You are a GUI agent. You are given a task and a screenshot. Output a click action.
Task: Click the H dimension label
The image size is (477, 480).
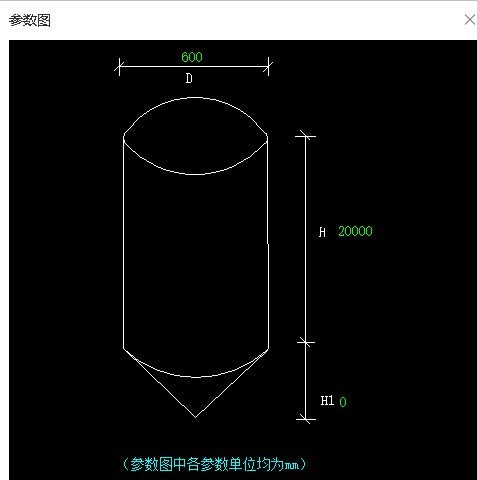coord(322,232)
